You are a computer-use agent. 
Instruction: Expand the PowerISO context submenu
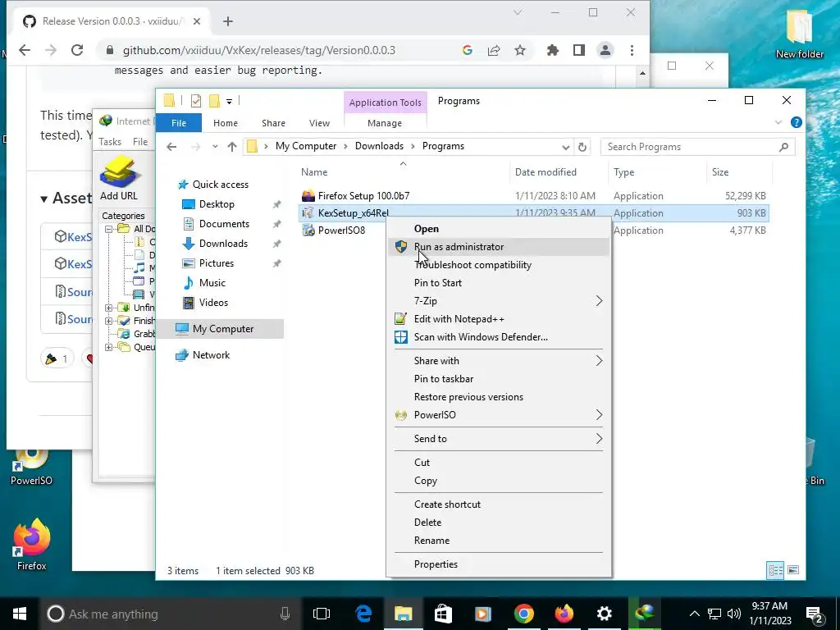498,415
